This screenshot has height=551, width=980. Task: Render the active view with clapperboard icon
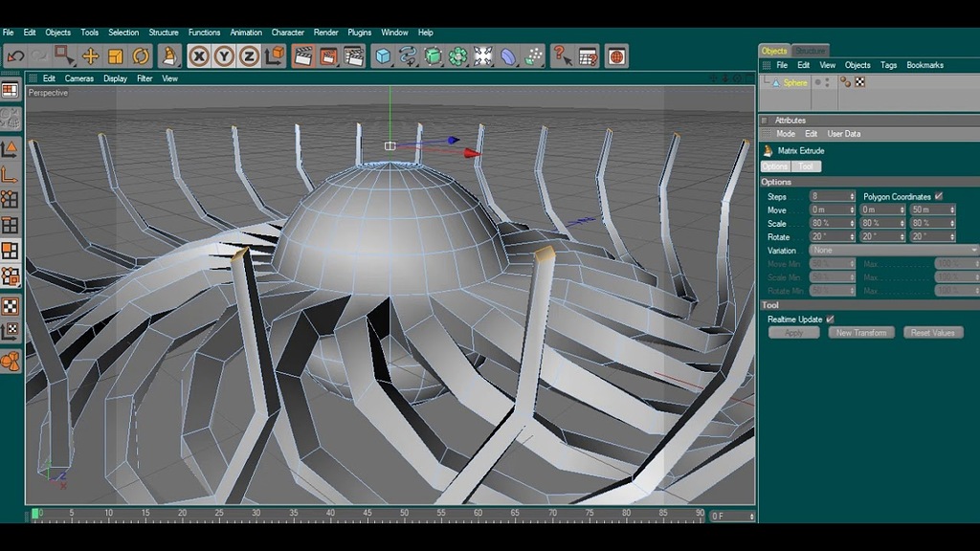point(303,56)
